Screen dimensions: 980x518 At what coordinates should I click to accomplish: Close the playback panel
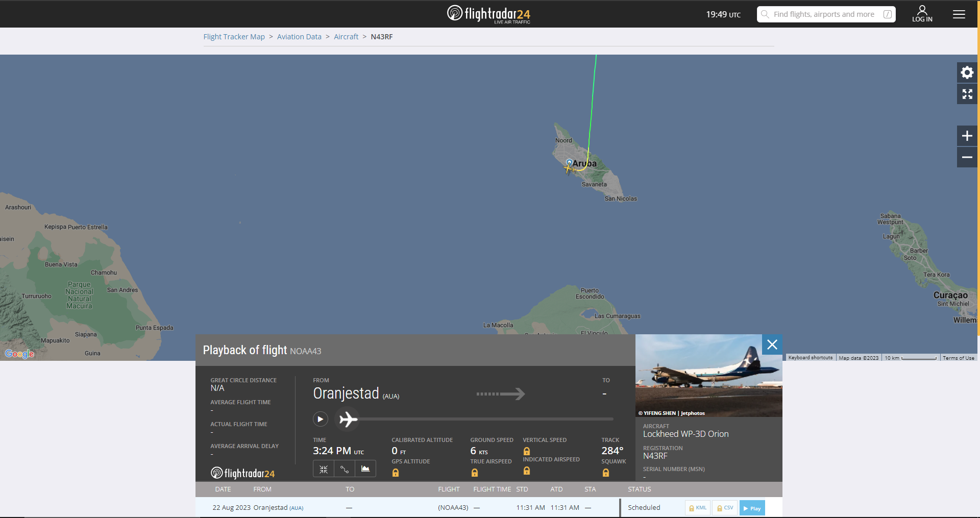tap(772, 344)
